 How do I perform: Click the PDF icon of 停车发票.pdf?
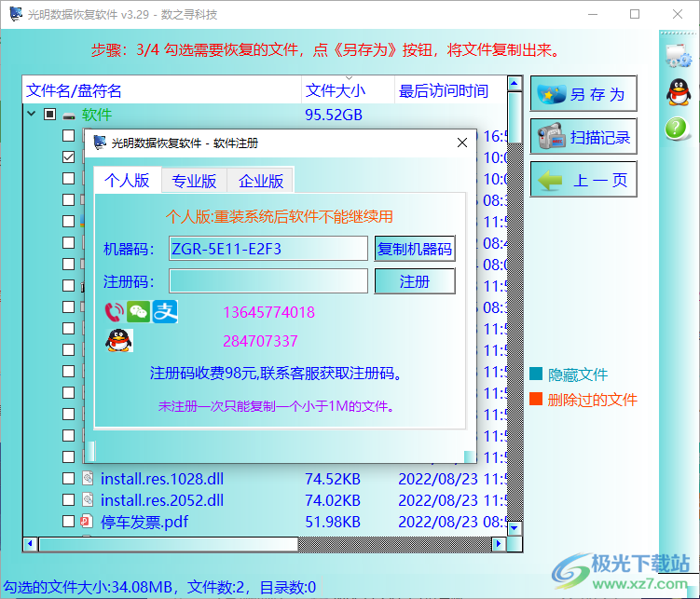(86, 521)
